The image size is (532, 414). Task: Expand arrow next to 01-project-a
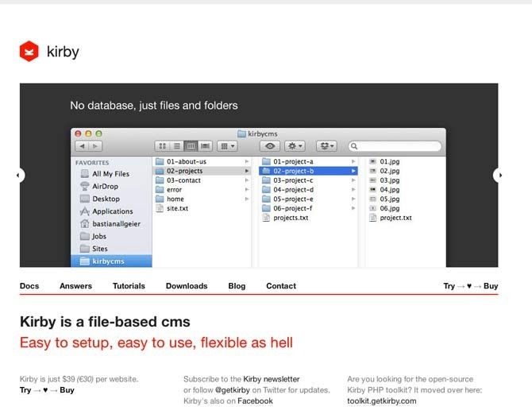pos(353,161)
